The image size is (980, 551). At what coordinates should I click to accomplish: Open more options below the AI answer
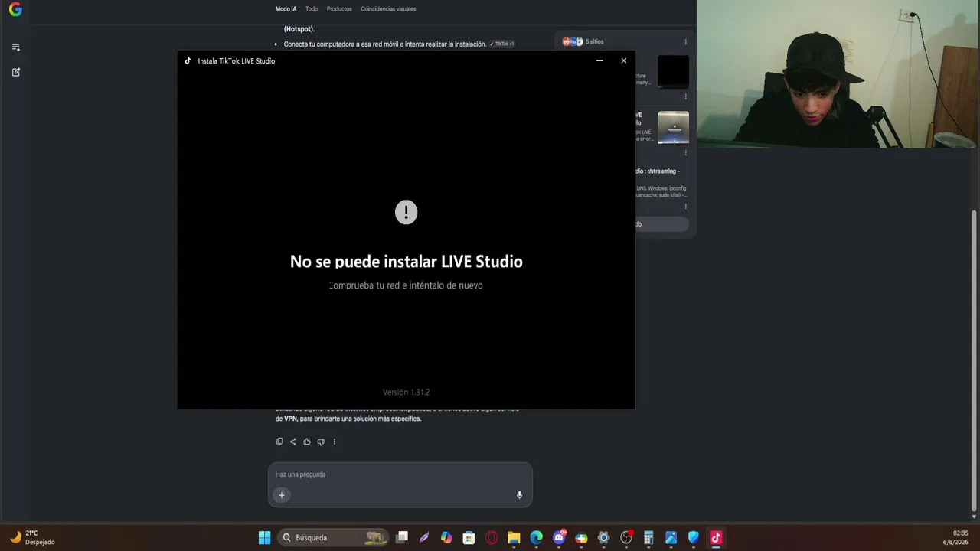(335, 442)
